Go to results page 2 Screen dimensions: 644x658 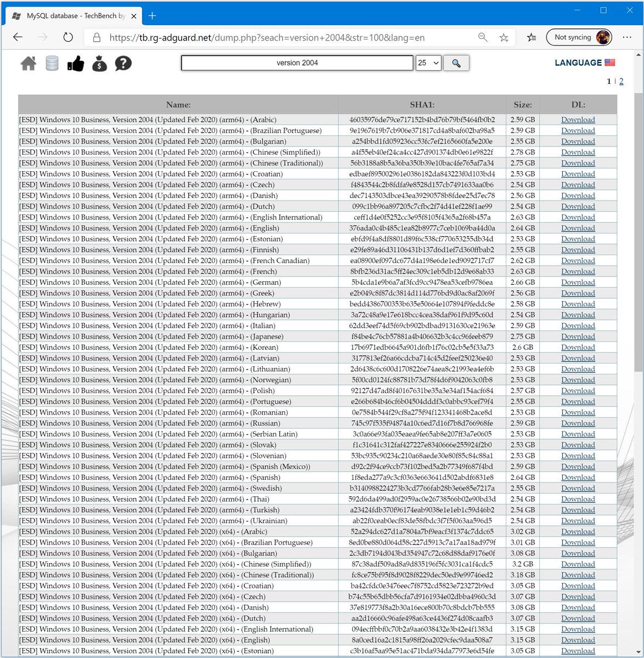621,81
